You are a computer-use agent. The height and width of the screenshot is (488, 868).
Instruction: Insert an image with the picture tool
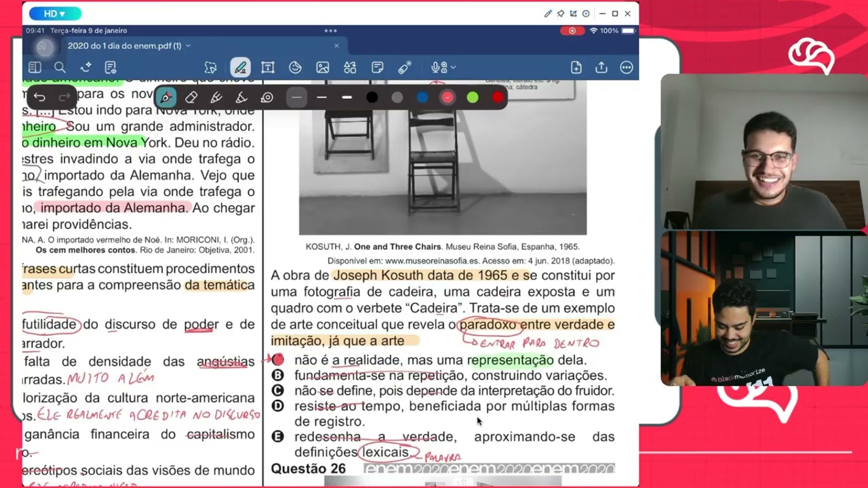pyautogui.click(x=323, y=68)
